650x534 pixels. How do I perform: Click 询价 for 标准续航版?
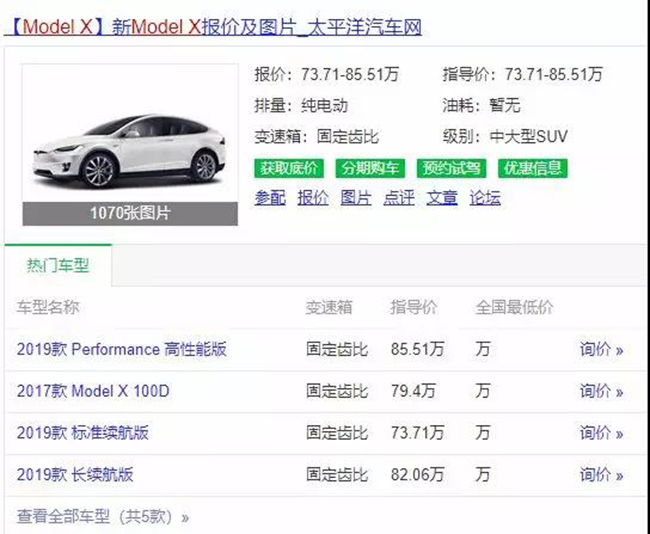(601, 433)
